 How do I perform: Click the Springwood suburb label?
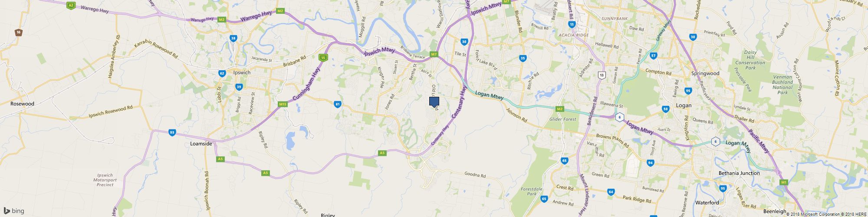coord(705,73)
